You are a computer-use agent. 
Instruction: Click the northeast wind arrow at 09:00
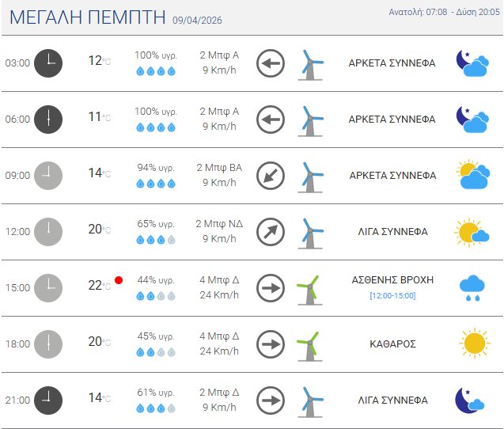coord(271,176)
